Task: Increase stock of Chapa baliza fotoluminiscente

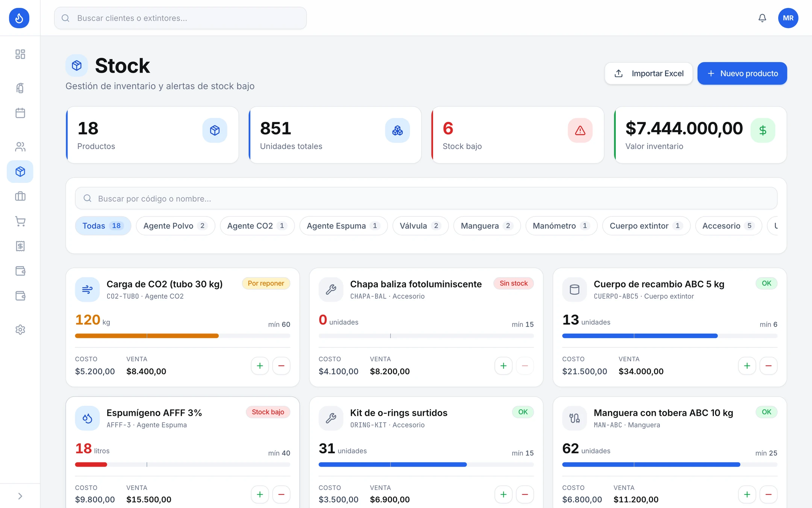Action: tap(503, 366)
